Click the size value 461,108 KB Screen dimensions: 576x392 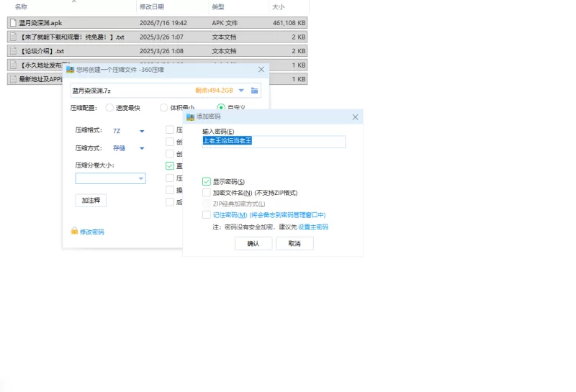click(x=289, y=23)
